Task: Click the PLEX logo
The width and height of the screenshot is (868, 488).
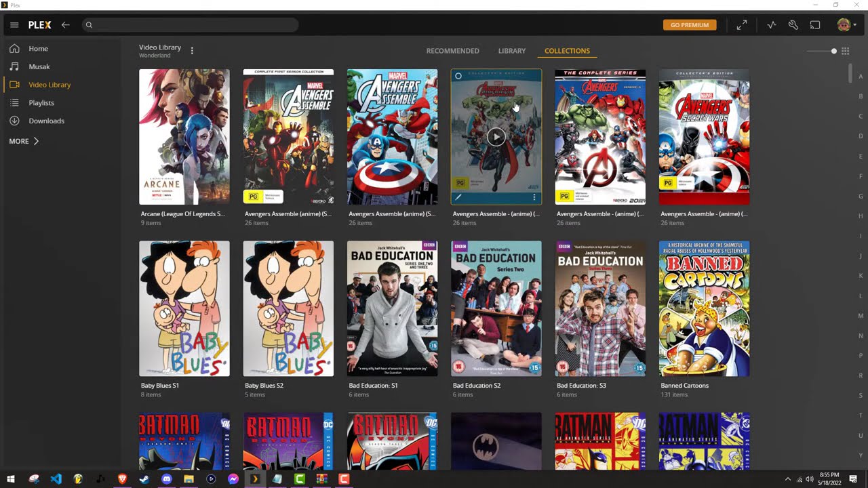Action: point(39,25)
